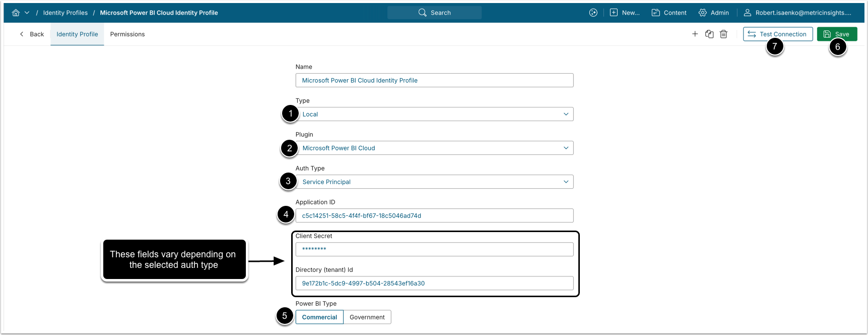Switch to the Permissions tab
The width and height of the screenshot is (868, 335).
point(127,34)
